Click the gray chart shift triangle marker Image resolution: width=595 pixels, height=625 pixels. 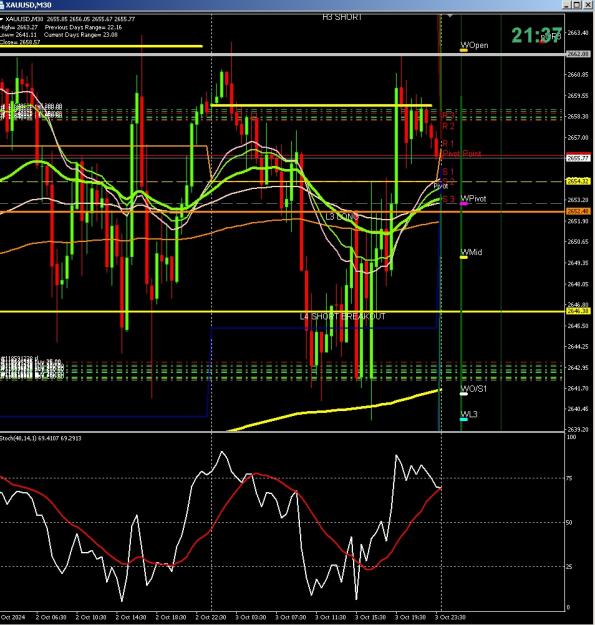[450, 16]
